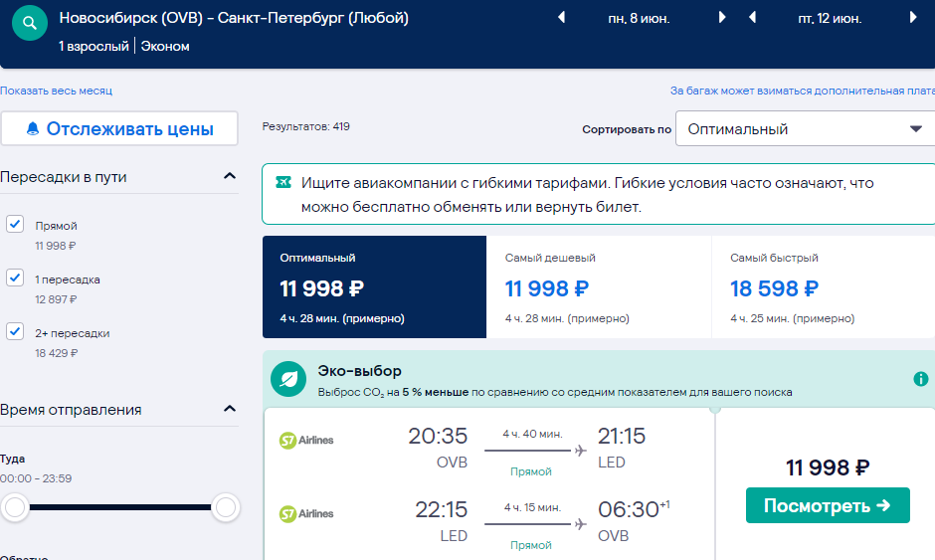The width and height of the screenshot is (935, 560).
Task: Click S7 Airlines logo on 22:15 flight
Action: [306, 513]
